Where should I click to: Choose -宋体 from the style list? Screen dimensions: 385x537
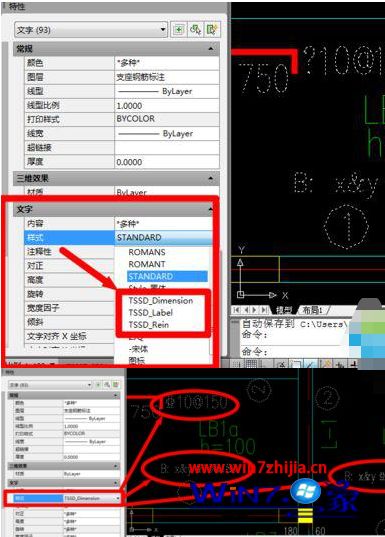point(138,349)
